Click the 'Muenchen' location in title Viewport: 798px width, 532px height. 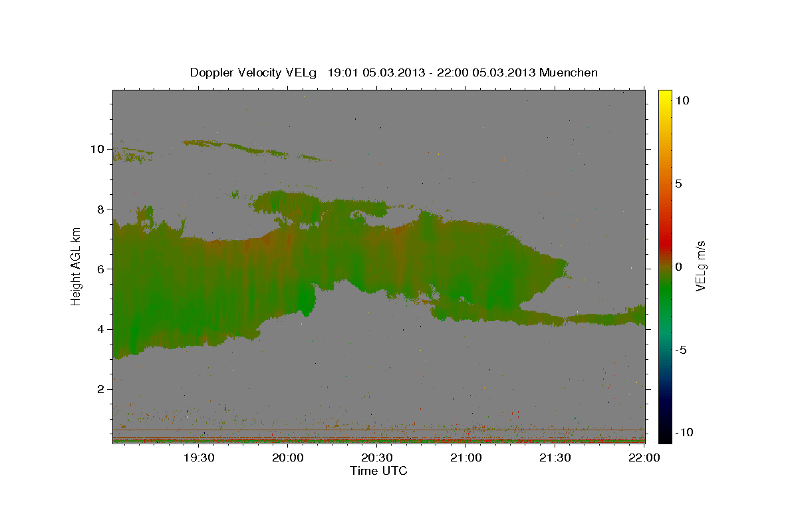pyautogui.click(x=569, y=72)
